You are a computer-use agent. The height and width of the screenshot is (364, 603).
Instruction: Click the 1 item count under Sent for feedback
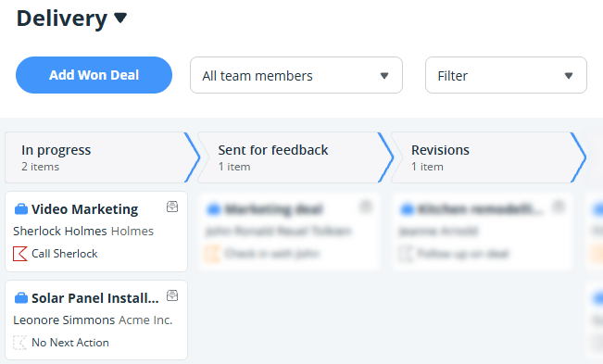click(234, 167)
